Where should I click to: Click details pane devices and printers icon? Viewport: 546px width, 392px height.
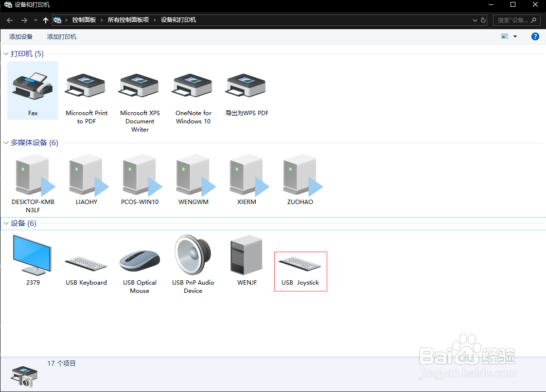click(24, 376)
